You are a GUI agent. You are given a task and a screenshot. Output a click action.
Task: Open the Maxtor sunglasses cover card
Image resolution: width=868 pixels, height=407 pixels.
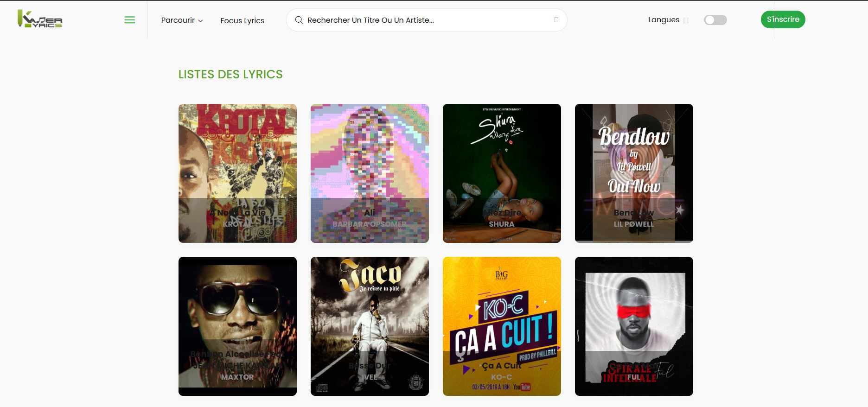click(237, 326)
